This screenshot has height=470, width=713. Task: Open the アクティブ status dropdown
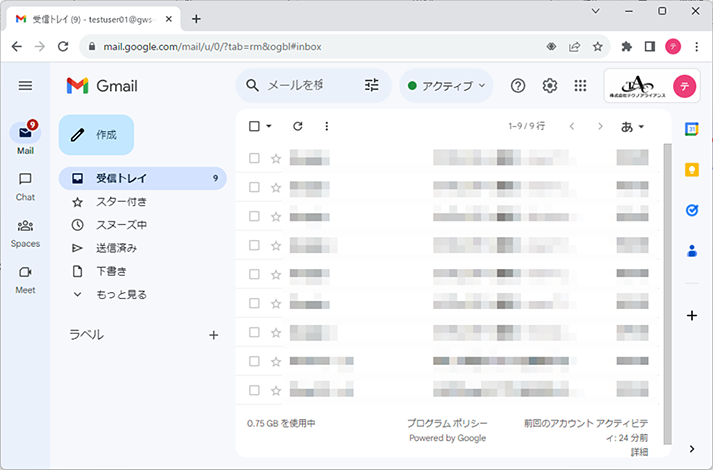tap(446, 85)
